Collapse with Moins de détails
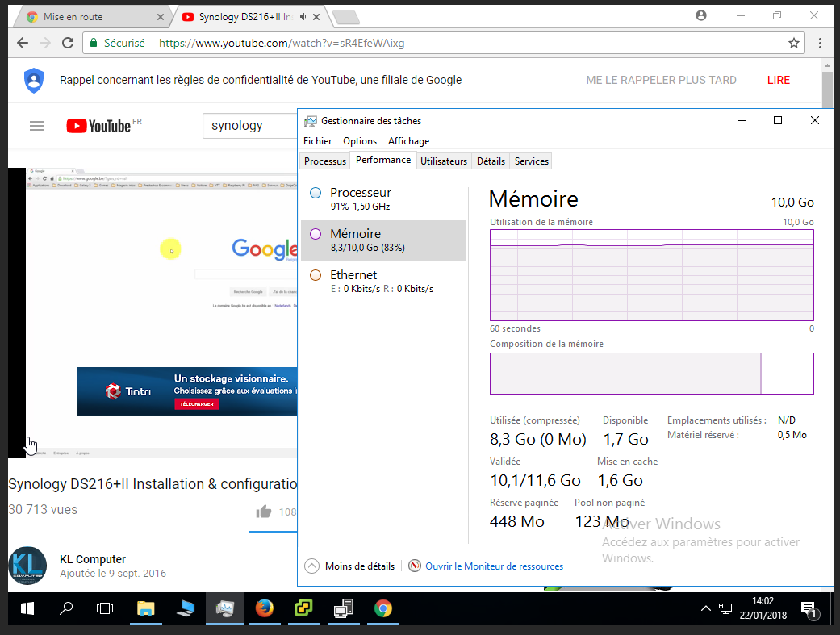Image resolution: width=840 pixels, height=635 pixels. [x=349, y=566]
